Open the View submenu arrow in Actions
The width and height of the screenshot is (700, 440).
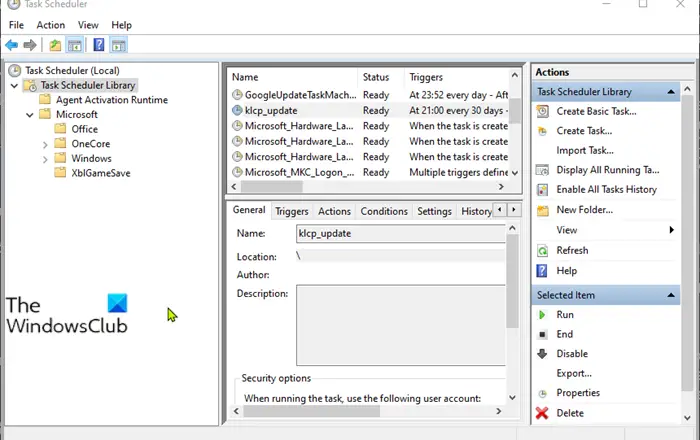[671, 230]
